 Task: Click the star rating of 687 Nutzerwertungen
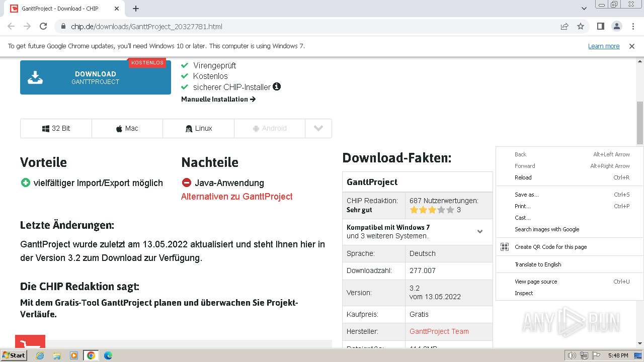(432, 210)
